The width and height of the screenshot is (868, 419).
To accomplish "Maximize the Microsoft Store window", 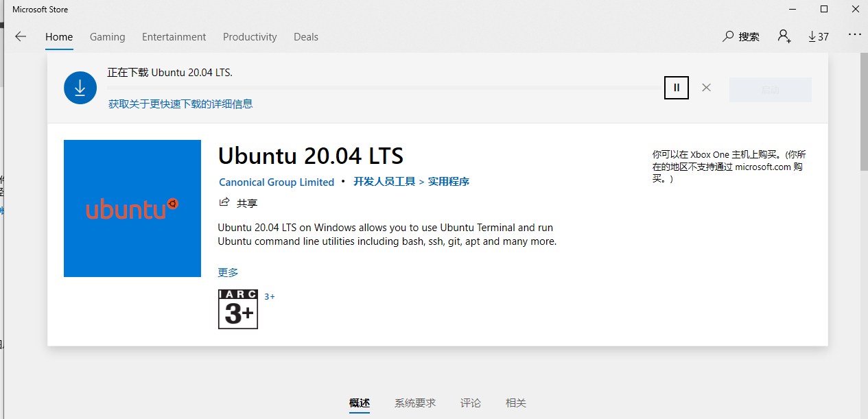I will (x=824, y=9).
